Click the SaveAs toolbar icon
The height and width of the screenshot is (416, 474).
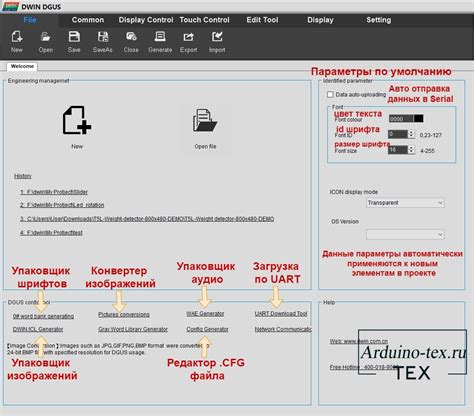tap(103, 37)
